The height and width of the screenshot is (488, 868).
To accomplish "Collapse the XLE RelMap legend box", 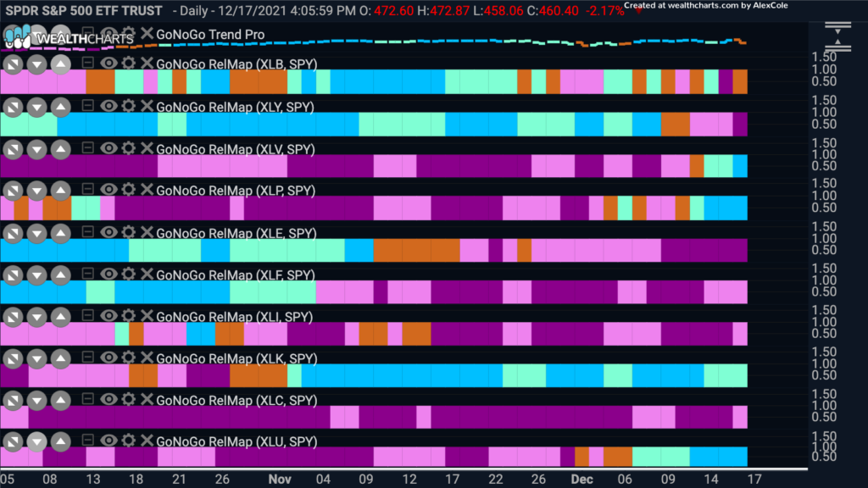I will tap(87, 231).
